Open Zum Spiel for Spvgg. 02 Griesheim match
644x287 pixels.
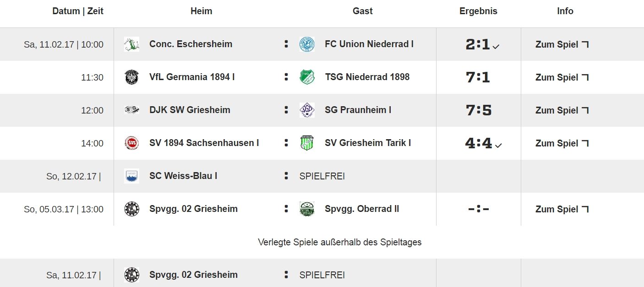(562, 209)
